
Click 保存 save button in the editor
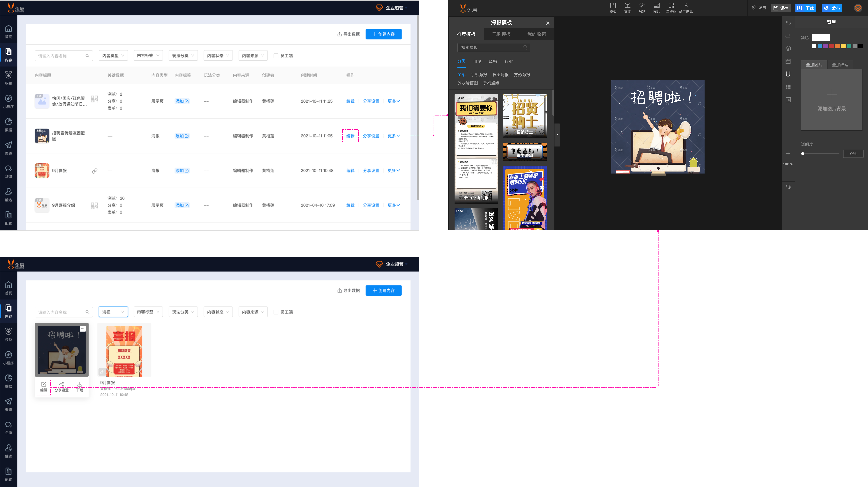pos(781,8)
